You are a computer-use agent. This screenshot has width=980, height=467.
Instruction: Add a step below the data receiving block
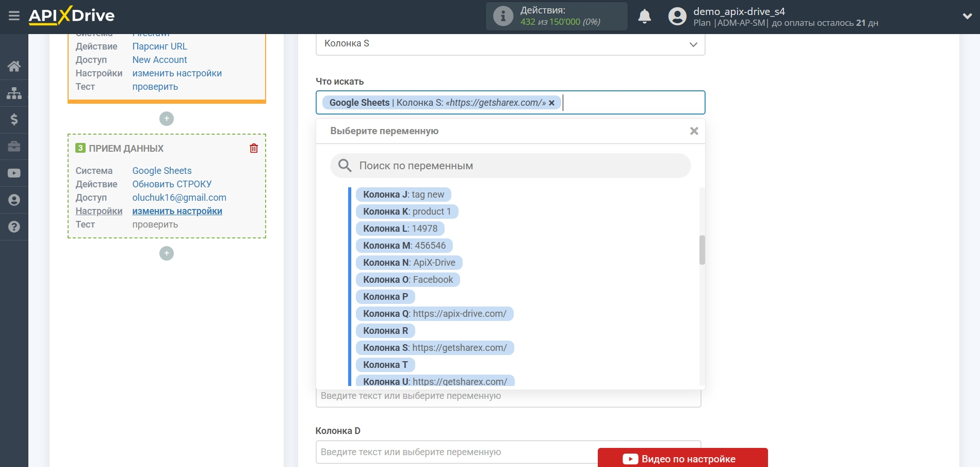click(x=167, y=253)
